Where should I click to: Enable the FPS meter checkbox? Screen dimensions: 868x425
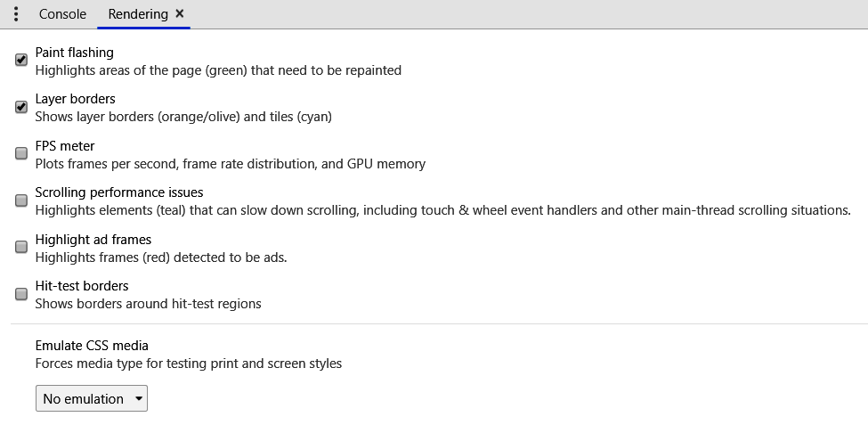coord(21,153)
